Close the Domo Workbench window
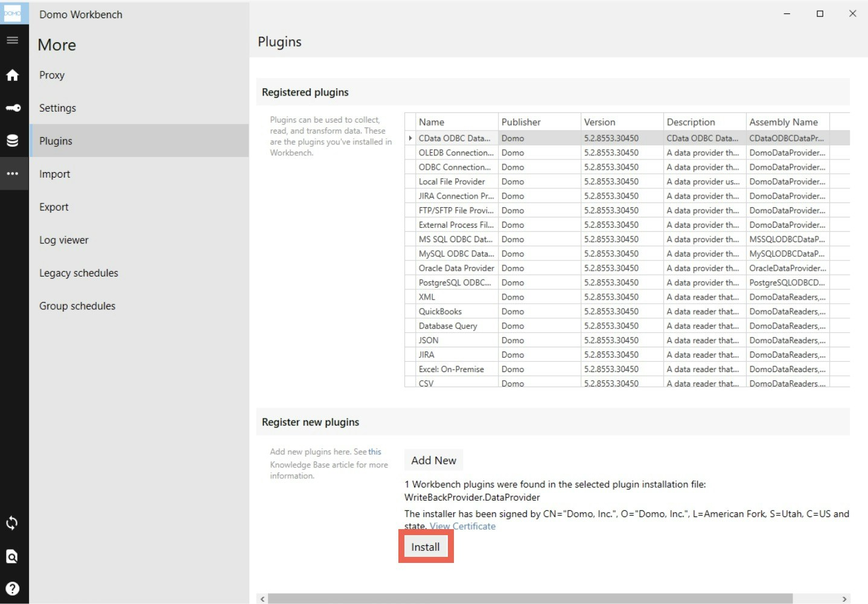This screenshot has height=604, width=868. pyautogui.click(x=852, y=13)
